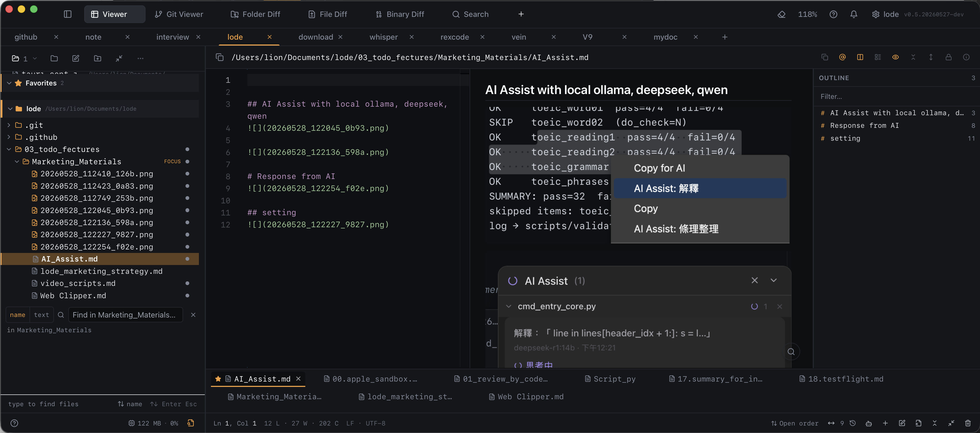Click the history clock icon in status bar
The width and height of the screenshot is (980, 433).
(853, 423)
